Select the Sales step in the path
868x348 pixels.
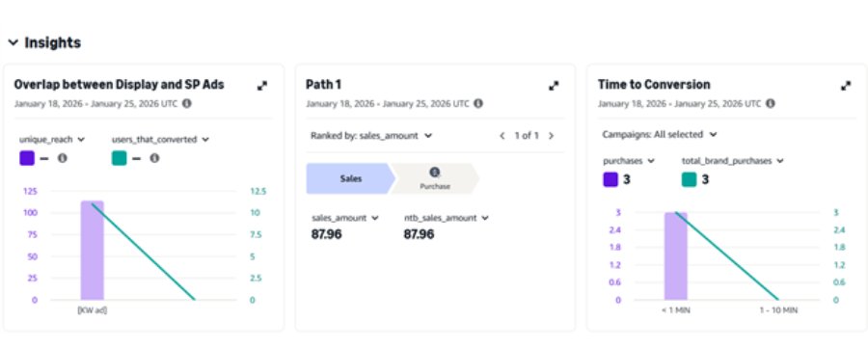pos(351,178)
